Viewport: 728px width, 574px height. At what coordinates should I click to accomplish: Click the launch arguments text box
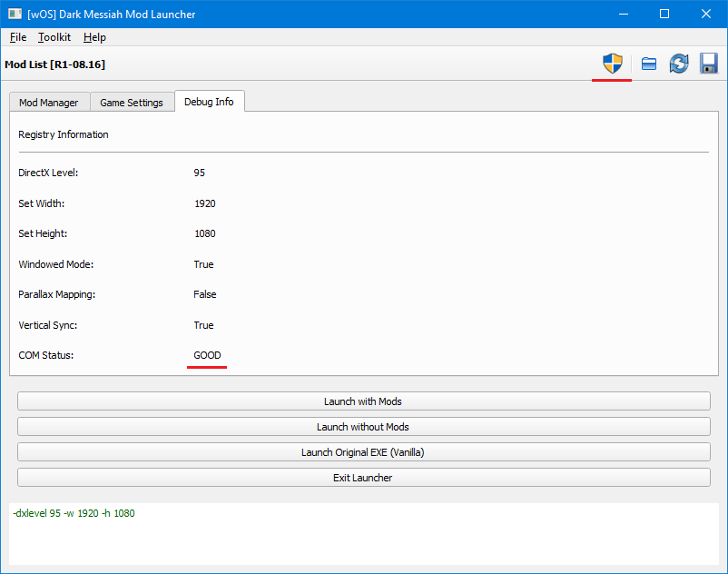[363, 534]
